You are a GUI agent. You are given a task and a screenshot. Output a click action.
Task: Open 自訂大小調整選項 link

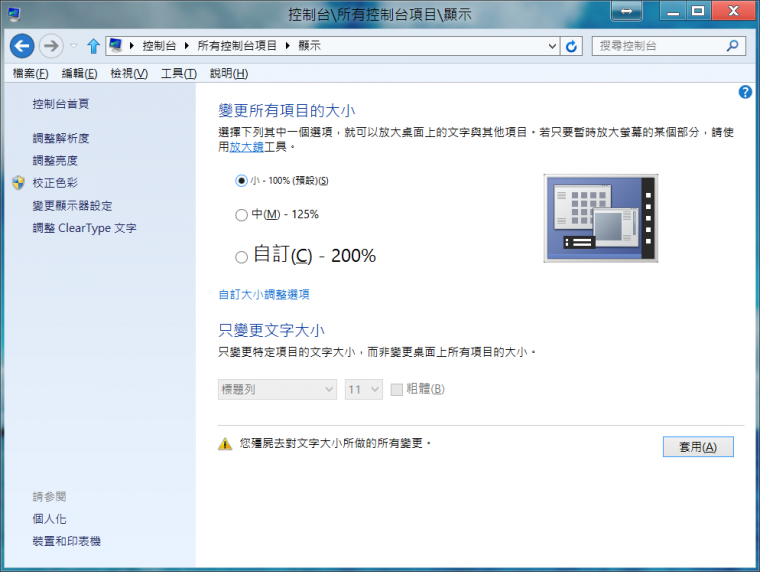264,295
